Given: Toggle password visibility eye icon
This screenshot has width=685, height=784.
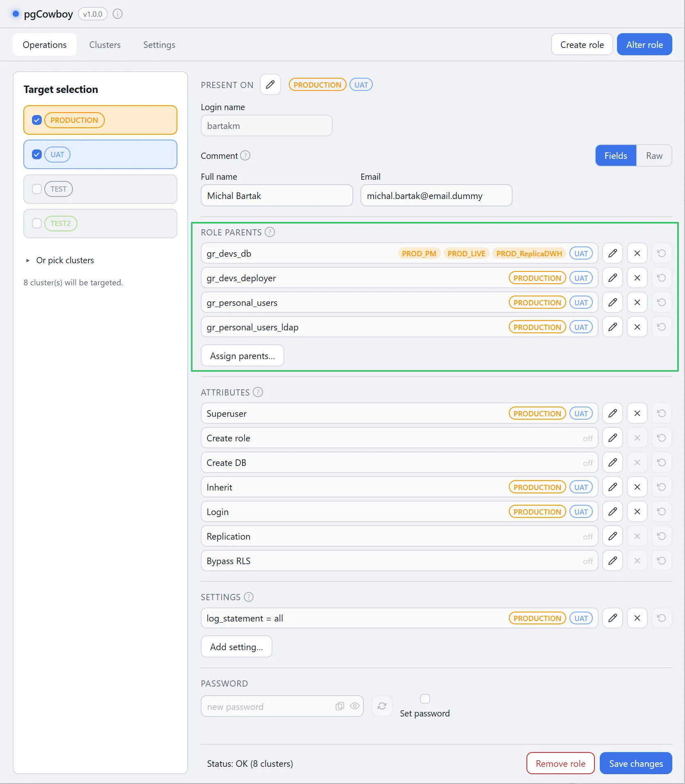Looking at the screenshot, I should (x=355, y=706).
